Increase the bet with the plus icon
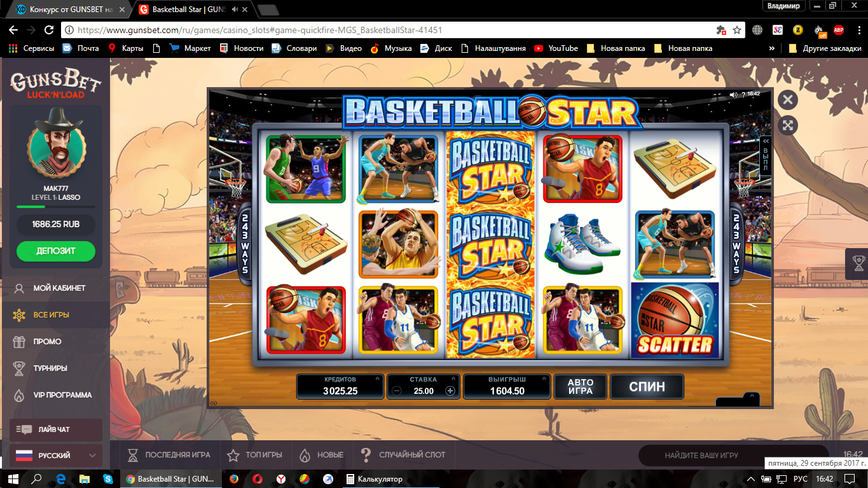This screenshot has width=868, height=488. click(x=450, y=391)
